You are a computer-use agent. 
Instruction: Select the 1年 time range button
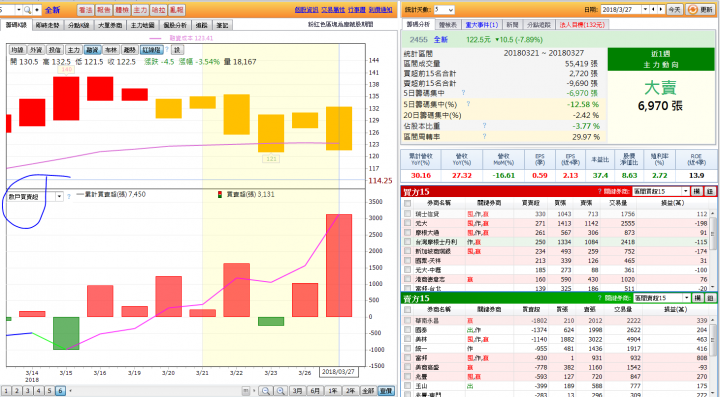coord(332,391)
